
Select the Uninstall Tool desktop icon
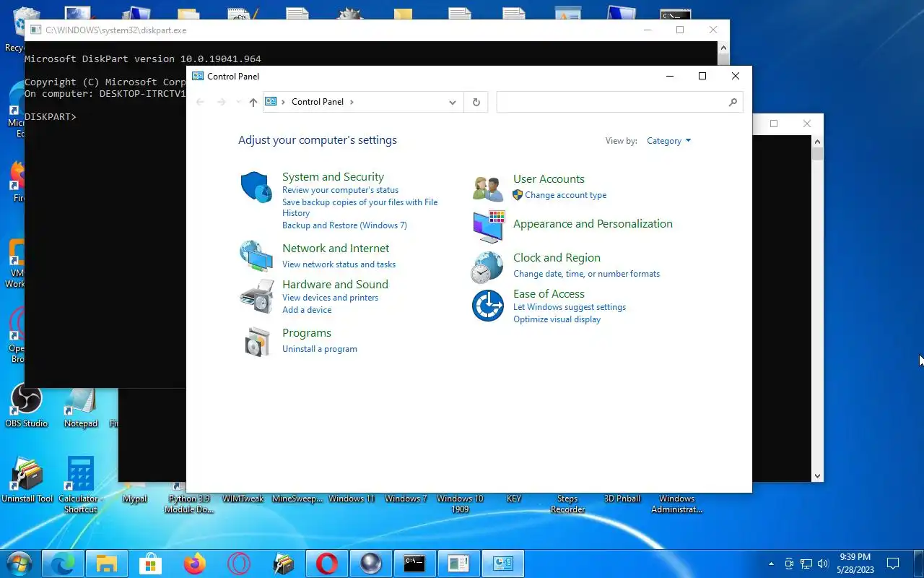pos(27,480)
